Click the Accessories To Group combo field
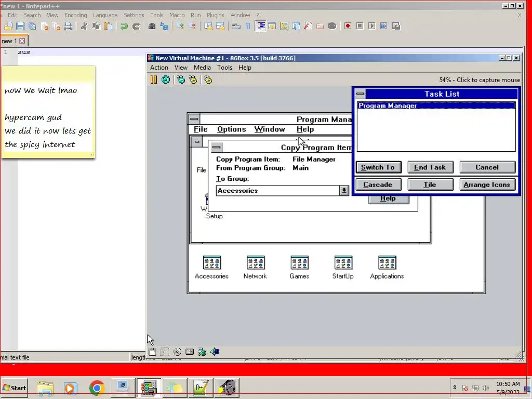This screenshot has width=532, height=399. [277, 191]
